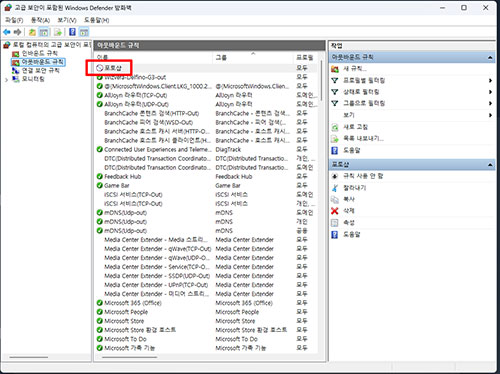Click the properties icon beside 속성
This screenshot has width=500, height=374.
pos(335,223)
